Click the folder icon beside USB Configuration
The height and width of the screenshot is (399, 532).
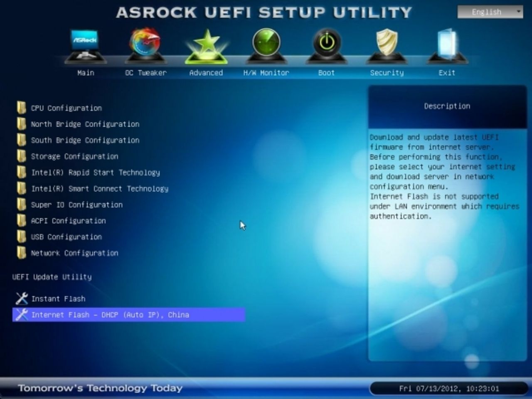[x=22, y=236]
